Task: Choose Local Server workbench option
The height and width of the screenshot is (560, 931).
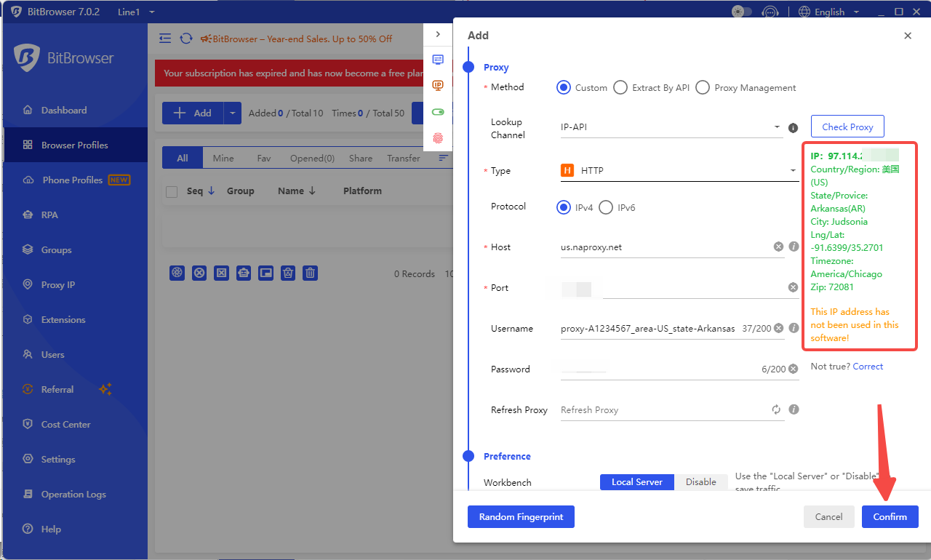Action: tap(637, 482)
